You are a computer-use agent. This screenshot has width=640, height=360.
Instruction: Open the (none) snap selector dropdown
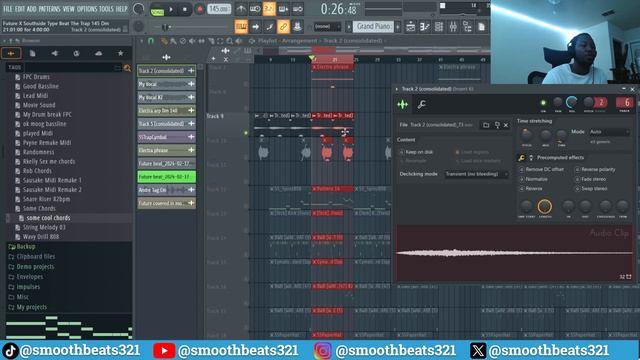[327, 27]
